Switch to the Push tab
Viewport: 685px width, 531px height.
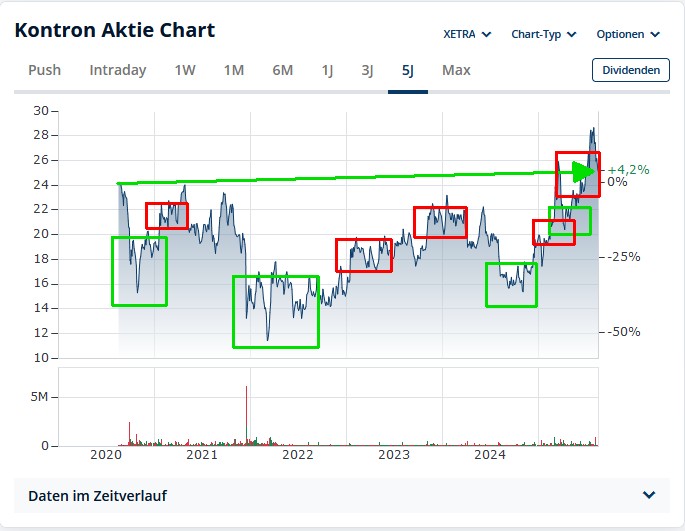click(44, 70)
